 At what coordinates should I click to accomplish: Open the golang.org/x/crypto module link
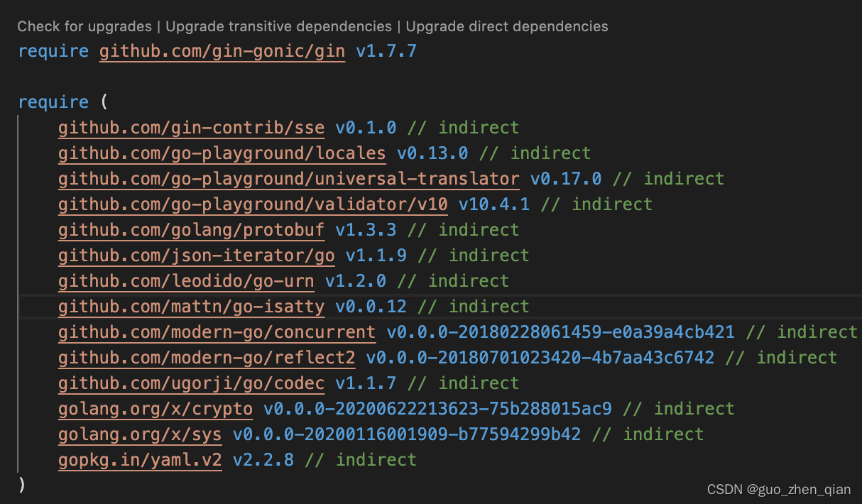click(x=155, y=409)
